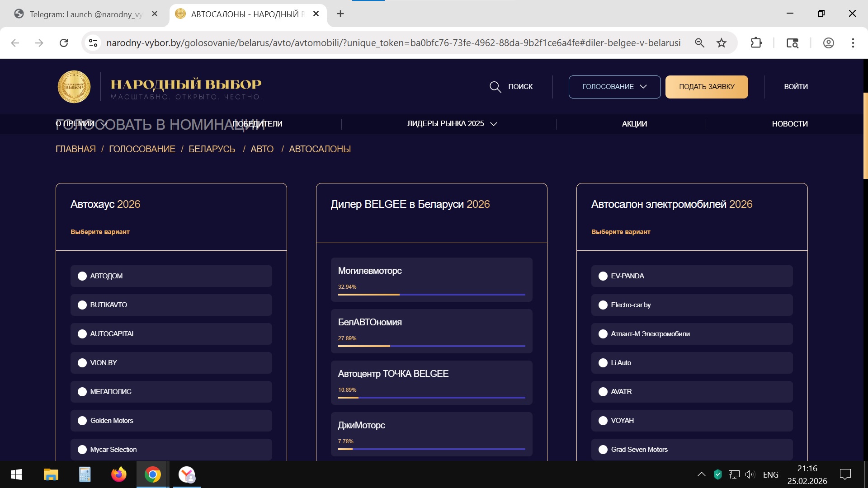Reload the page with the refresh icon
868x488 pixels.
pos(64,43)
